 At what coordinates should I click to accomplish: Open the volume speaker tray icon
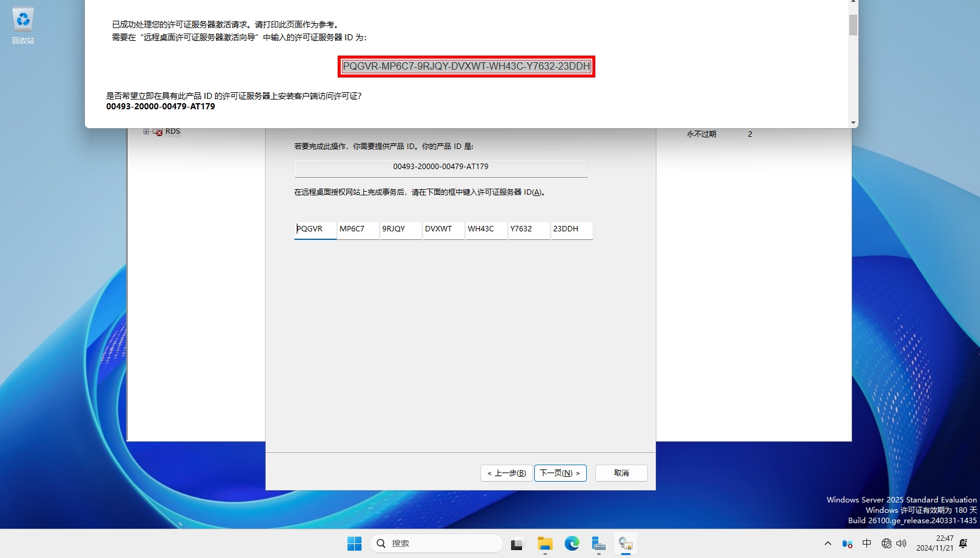tap(901, 543)
